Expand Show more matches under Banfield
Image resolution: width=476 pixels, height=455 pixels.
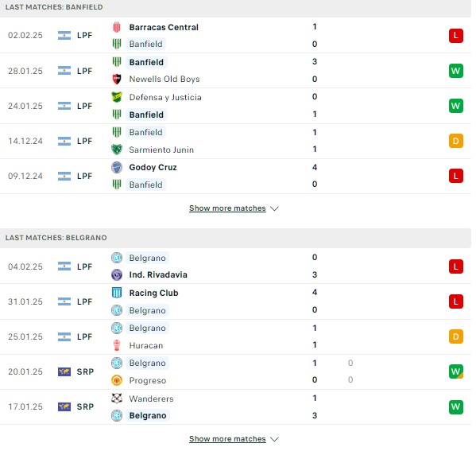[234, 208]
